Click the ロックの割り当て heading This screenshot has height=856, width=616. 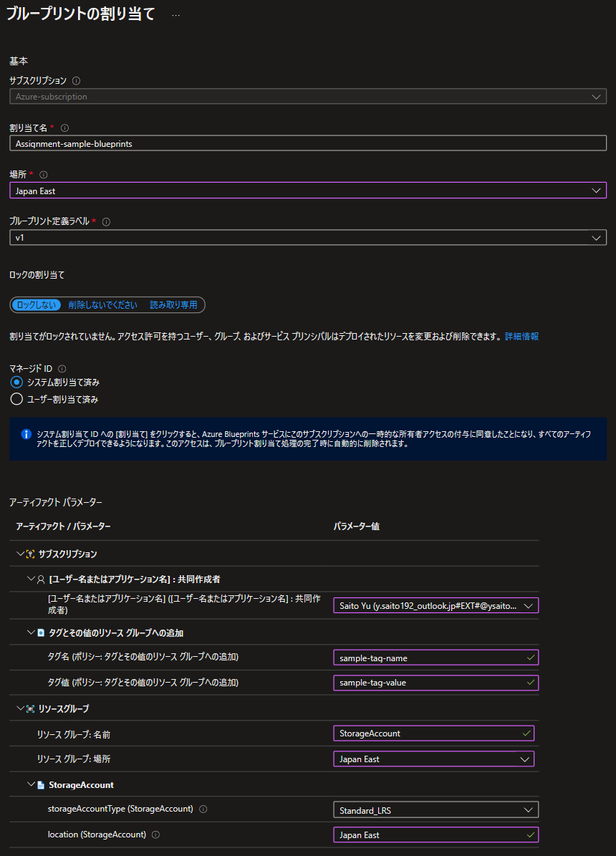[x=37, y=275]
